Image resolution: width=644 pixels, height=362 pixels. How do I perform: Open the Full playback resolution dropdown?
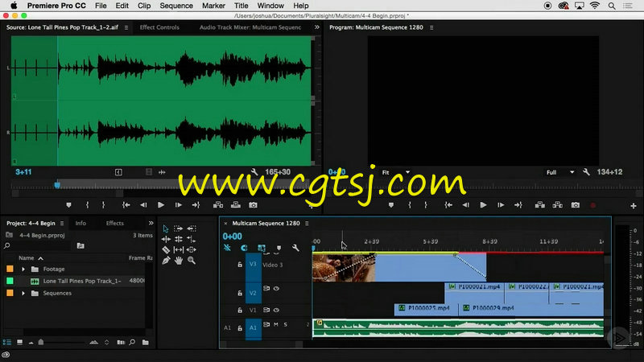point(560,172)
